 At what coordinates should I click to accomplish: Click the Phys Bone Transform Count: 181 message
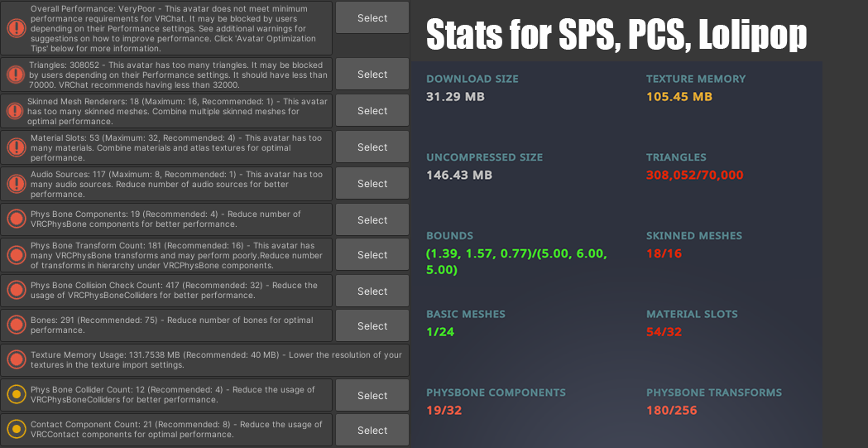click(x=176, y=255)
